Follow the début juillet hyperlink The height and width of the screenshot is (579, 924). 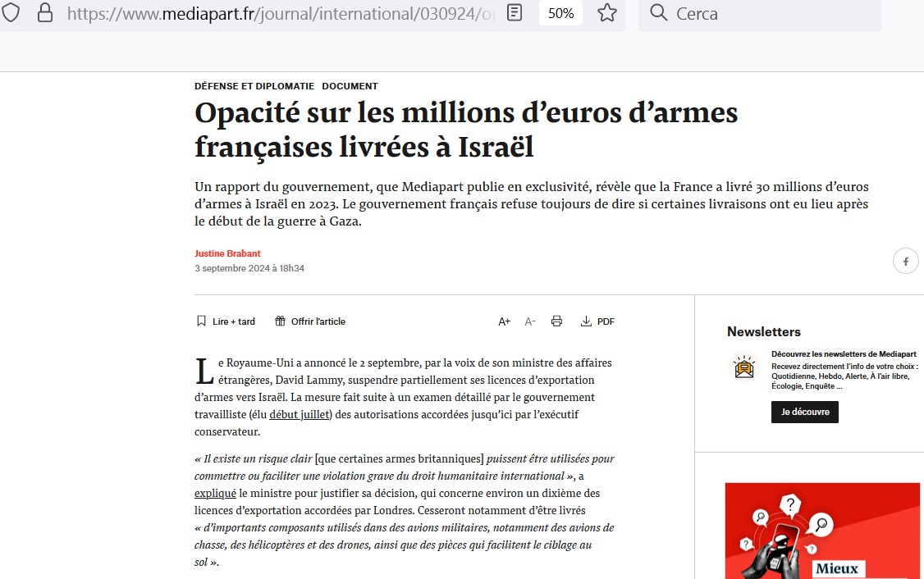coord(300,414)
